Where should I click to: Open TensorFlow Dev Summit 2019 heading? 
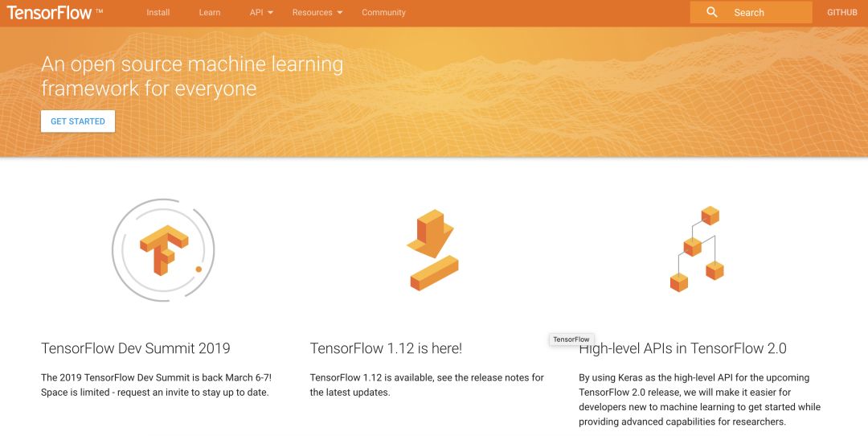point(136,348)
